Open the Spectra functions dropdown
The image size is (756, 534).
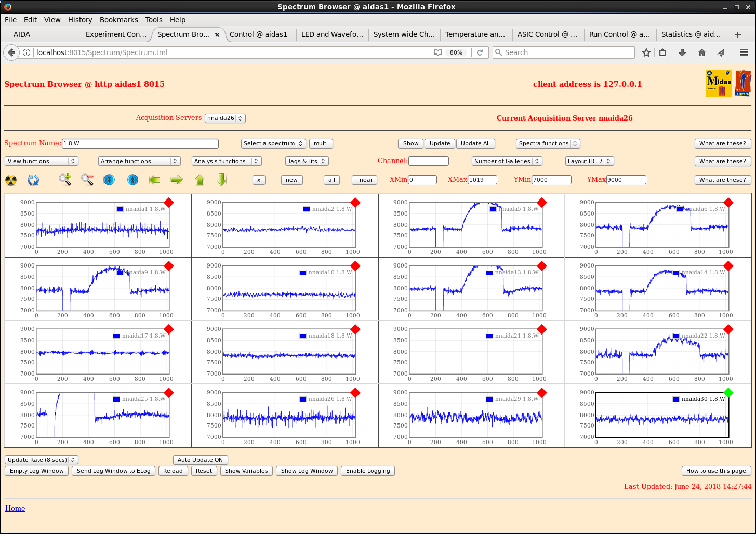tap(548, 143)
